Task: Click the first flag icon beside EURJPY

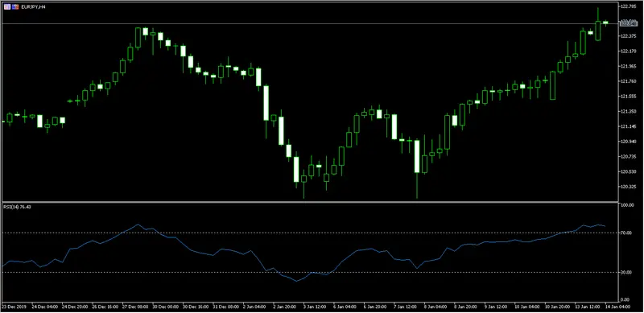Action: 7,7
